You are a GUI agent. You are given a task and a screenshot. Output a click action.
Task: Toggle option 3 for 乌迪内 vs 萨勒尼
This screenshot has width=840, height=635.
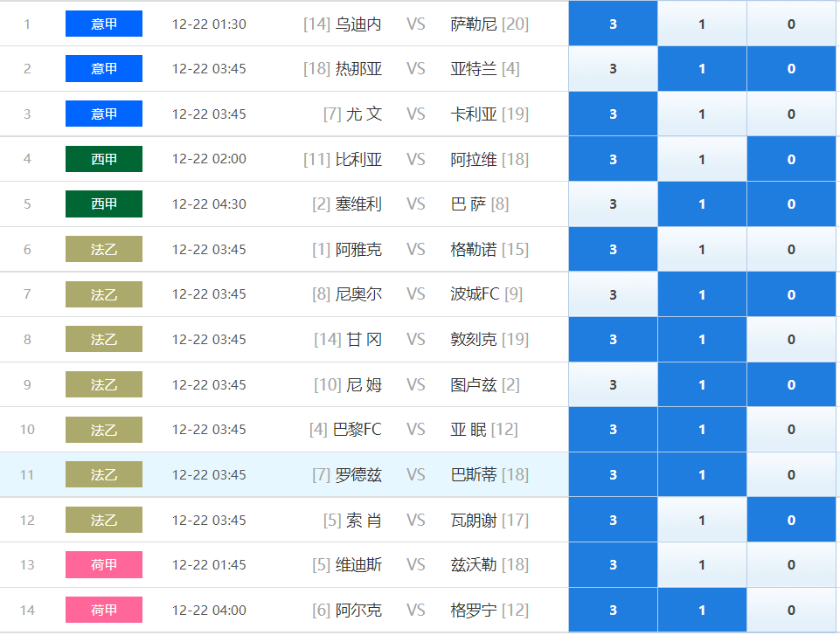[613, 24]
